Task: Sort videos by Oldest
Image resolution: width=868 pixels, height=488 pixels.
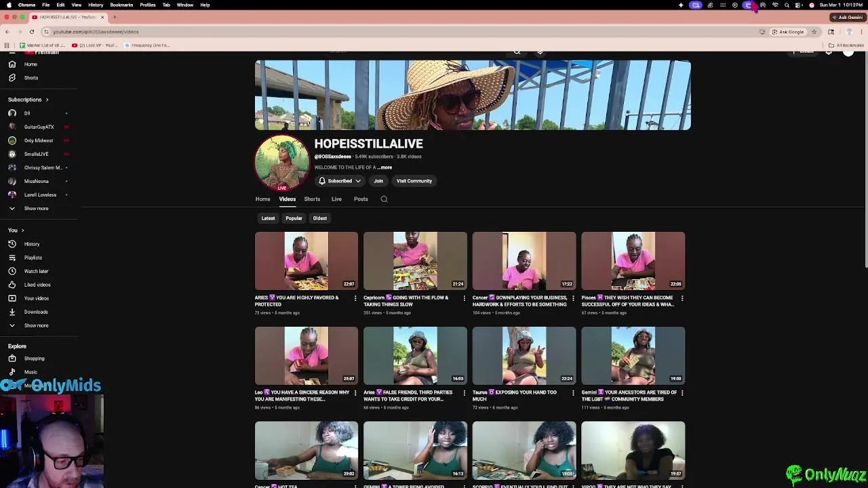Action: pyautogui.click(x=319, y=218)
